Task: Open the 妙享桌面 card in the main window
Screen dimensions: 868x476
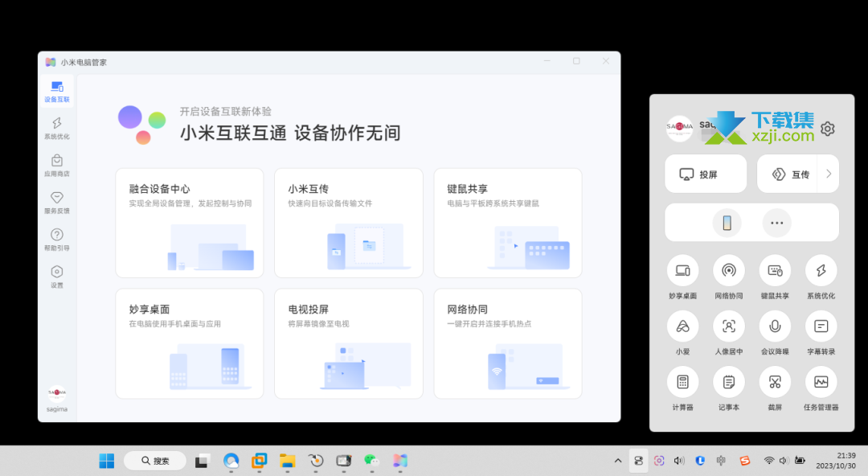Action: 190,343
